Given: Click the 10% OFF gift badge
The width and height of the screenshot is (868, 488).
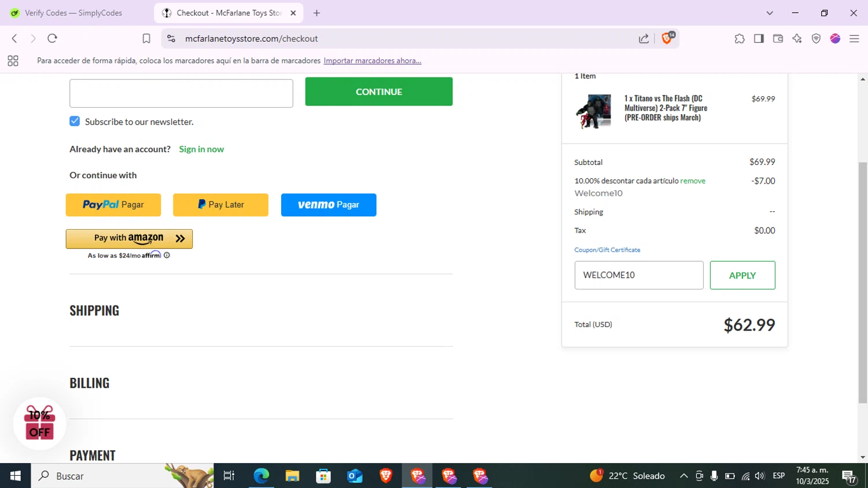Looking at the screenshot, I should [39, 423].
